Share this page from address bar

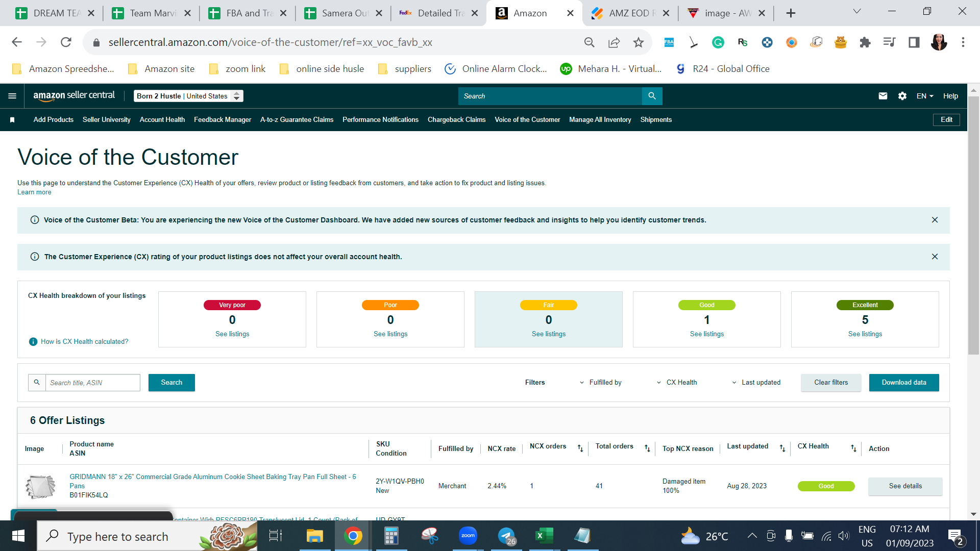[614, 42]
